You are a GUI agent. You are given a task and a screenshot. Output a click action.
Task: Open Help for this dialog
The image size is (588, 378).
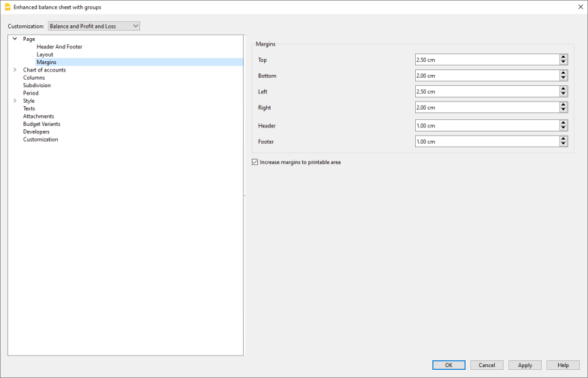pos(563,365)
